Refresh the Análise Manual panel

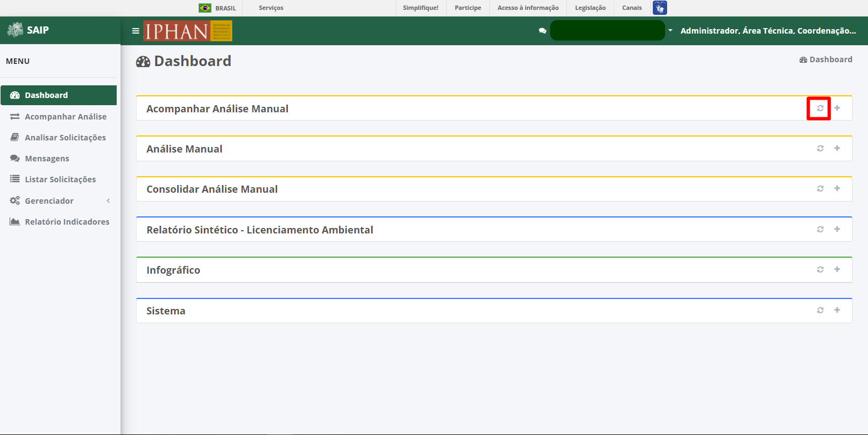[x=820, y=148]
